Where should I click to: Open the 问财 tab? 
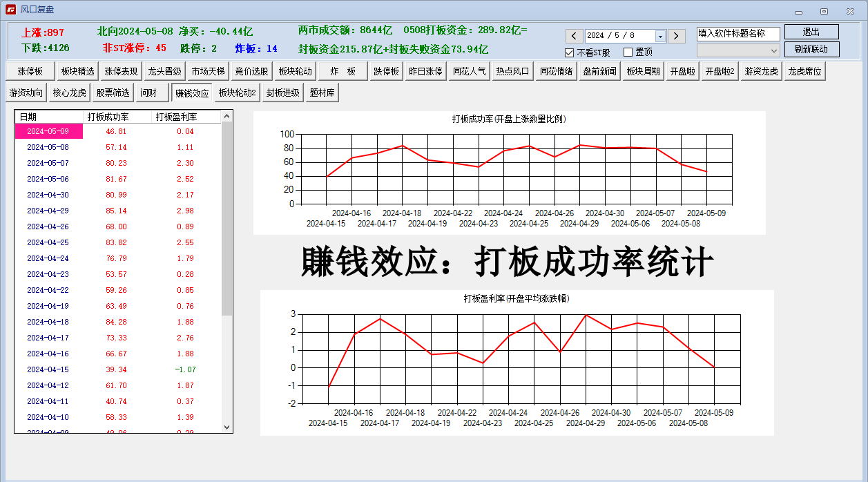point(152,93)
